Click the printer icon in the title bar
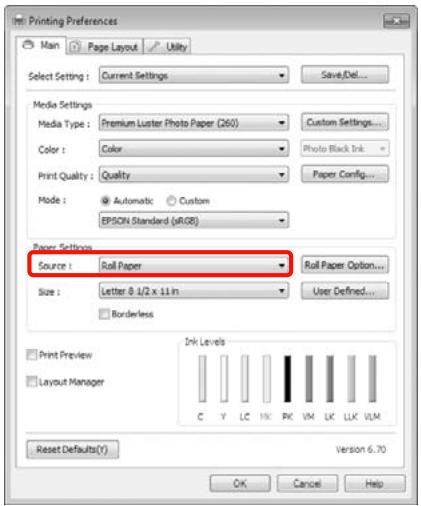The image size is (421, 506). (x=19, y=21)
